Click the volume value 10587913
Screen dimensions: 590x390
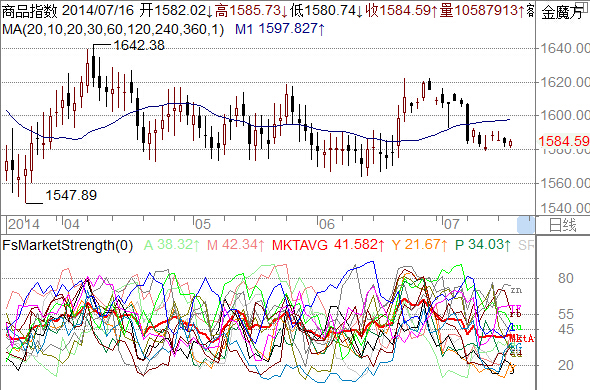486,11
